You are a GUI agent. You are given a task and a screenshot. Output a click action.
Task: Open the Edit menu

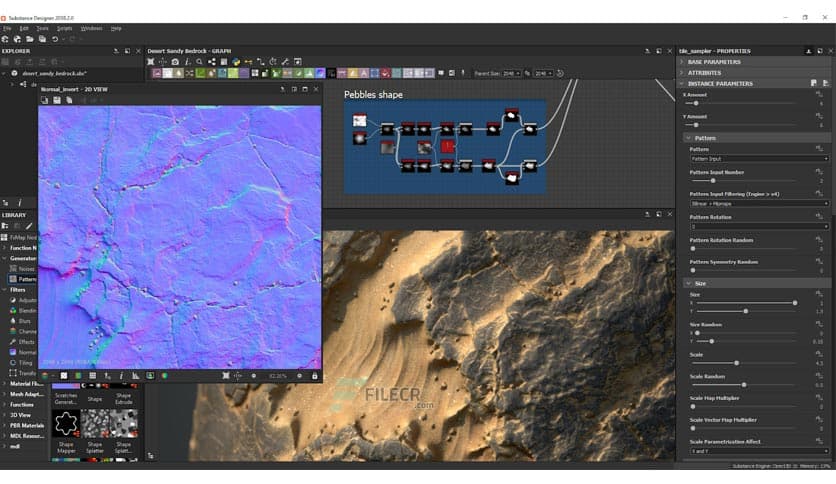click(24, 28)
